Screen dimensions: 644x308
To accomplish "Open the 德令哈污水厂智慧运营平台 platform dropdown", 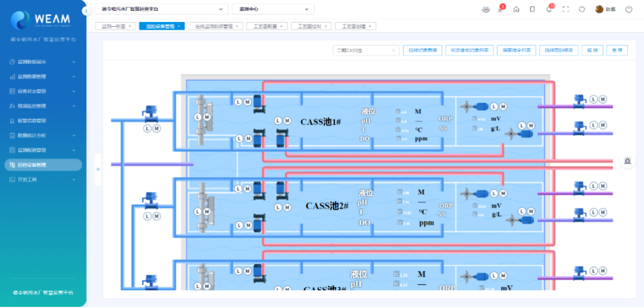I will [x=161, y=9].
